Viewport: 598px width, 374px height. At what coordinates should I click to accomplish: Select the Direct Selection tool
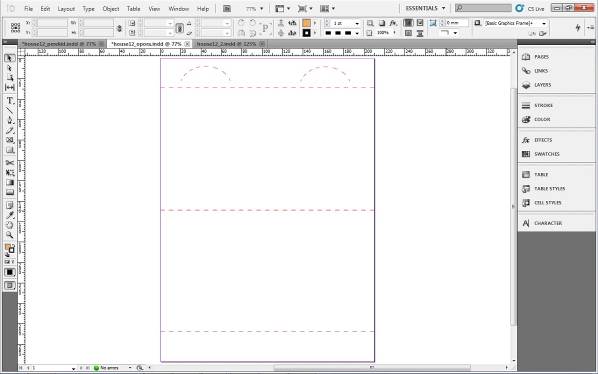click(x=10, y=68)
